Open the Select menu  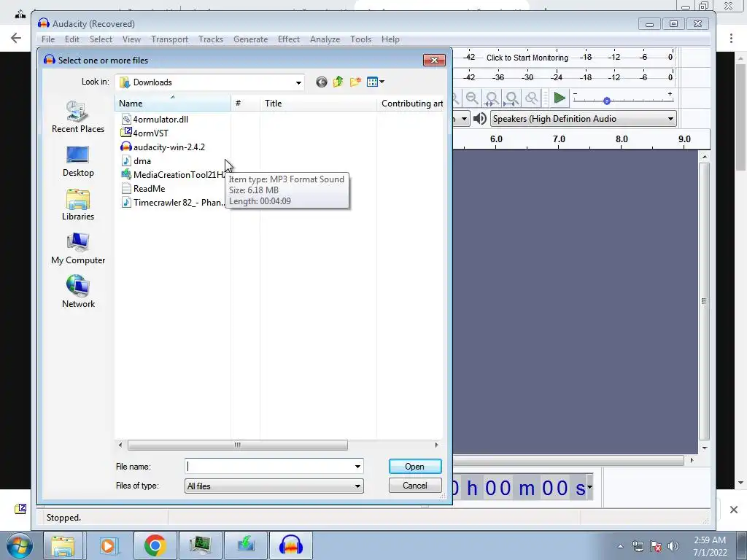pos(101,39)
